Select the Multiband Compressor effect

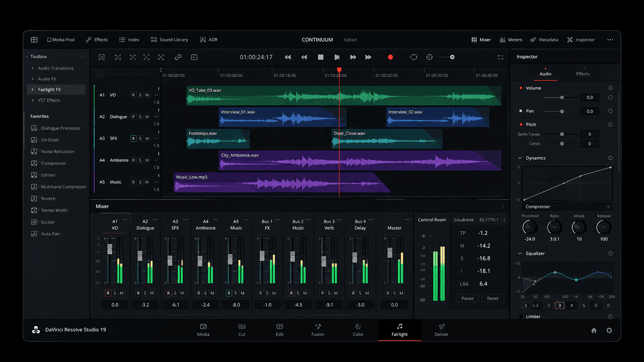[x=59, y=187]
